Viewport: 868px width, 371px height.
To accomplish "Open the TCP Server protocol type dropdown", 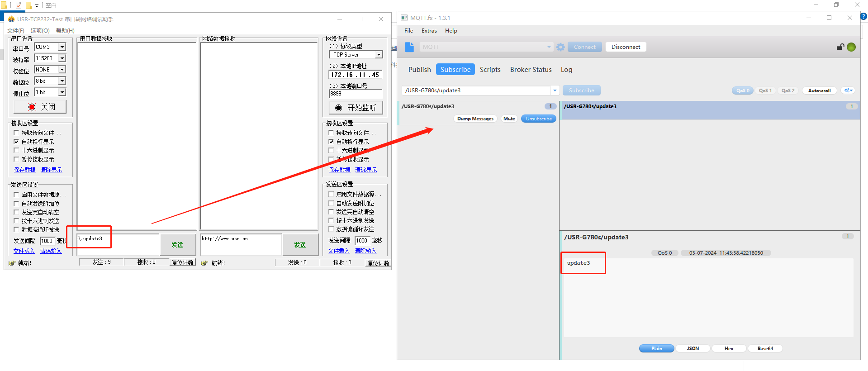I will point(379,55).
